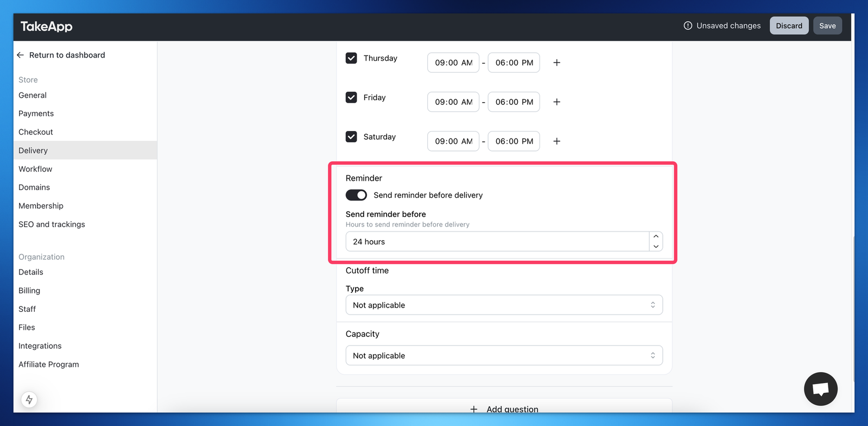This screenshot has height=426, width=868.
Task: Select Delivery in the sidebar
Action: pyautogui.click(x=85, y=151)
